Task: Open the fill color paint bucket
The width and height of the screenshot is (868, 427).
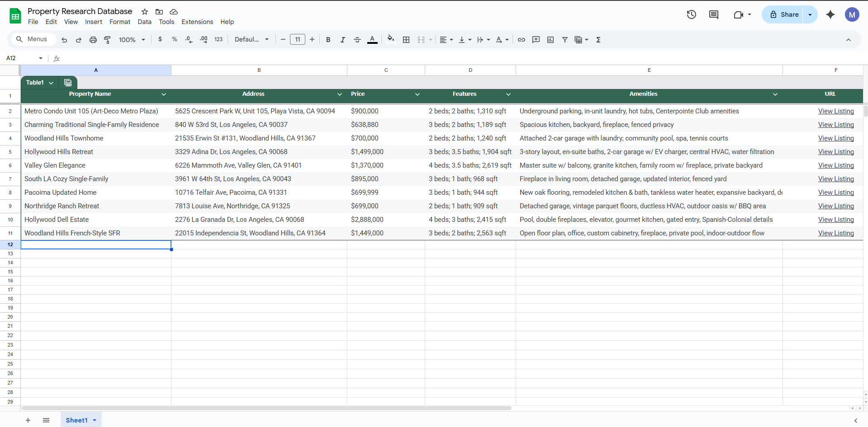Action: click(x=391, y=39)
